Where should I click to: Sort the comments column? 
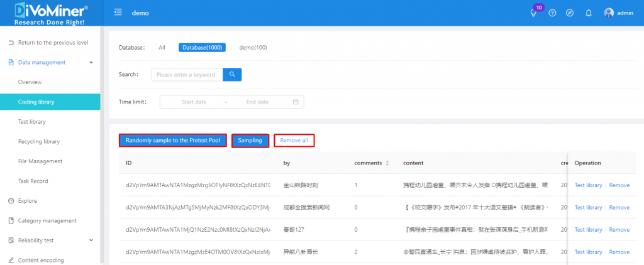[x=387, y=163]
